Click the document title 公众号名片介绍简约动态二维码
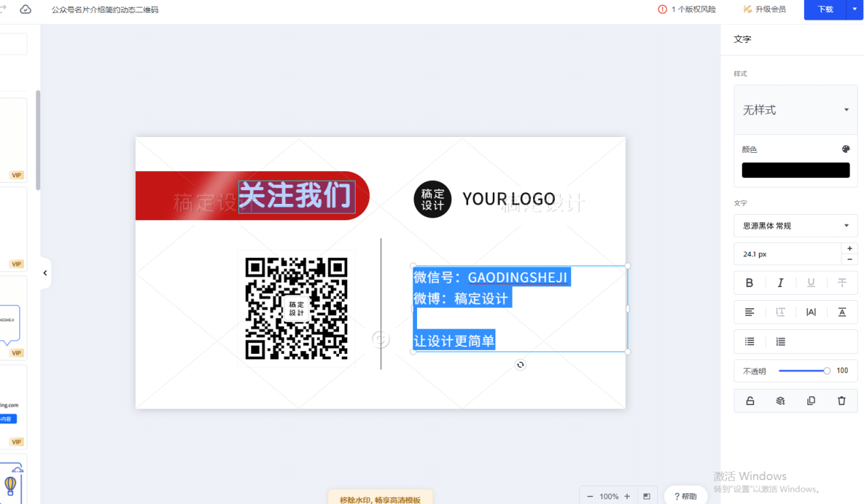This screenshot has width=864, height=504. [105, 10]
